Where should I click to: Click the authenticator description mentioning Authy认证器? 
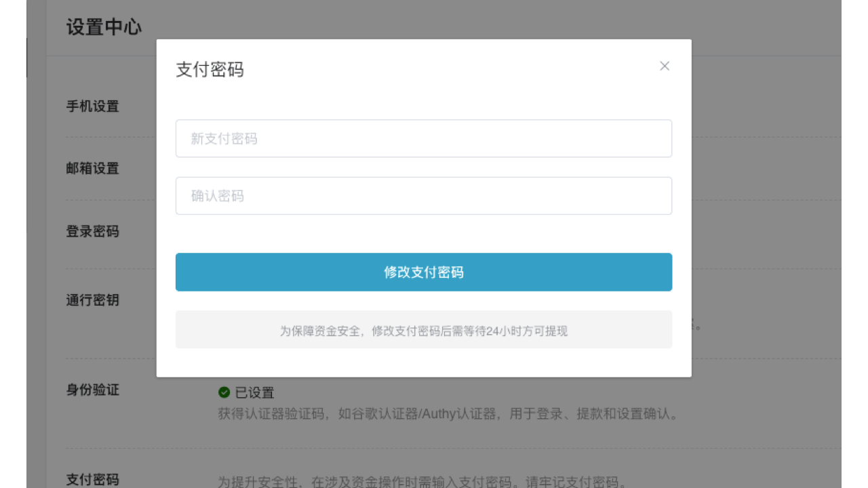click(x=448, y=413)
